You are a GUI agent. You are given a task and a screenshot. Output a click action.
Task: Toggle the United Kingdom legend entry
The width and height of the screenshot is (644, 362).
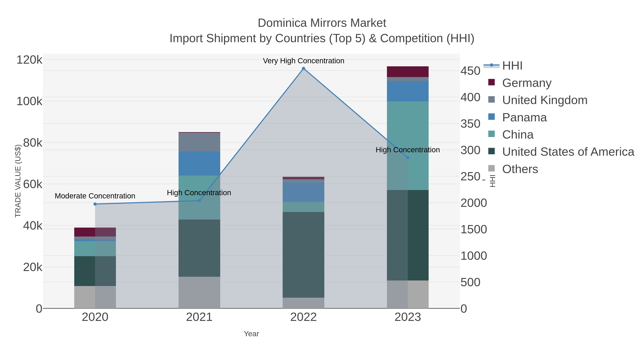tap(538, 100)
